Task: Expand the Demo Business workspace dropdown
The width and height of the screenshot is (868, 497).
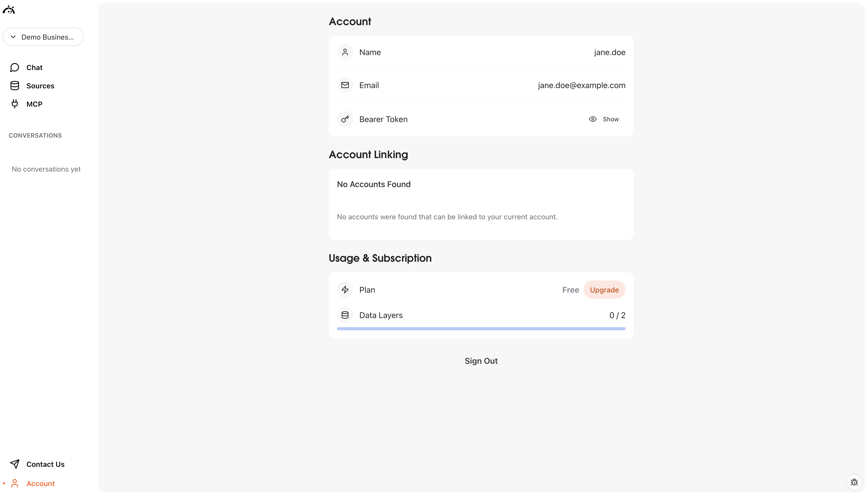Action: (43, 37)
